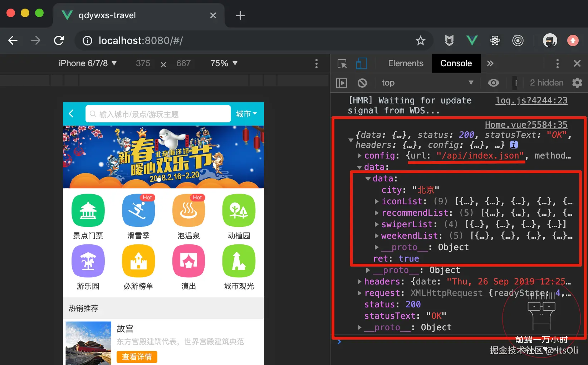This screenshot has width=588, height=365.
Task: Open the iPhone 6/7/8 device dropdown
Action: 88,63
